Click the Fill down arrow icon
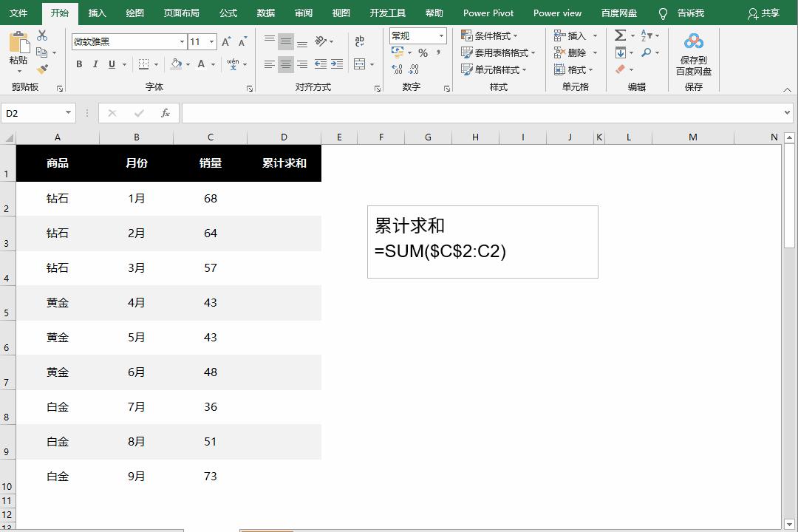The height and width of the screenshot is (532, 798). [x=621, y=52]
